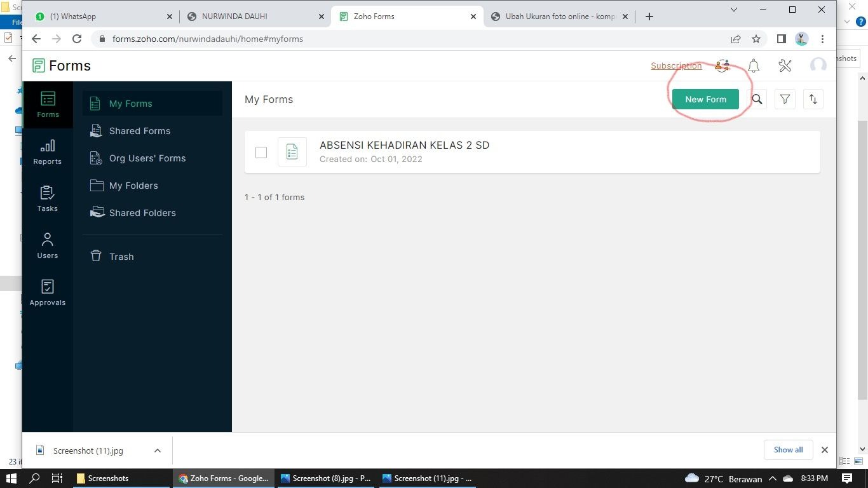Open the Forms section in left rail
Viewport: 868px width, 488px height.
coord(48,105)
